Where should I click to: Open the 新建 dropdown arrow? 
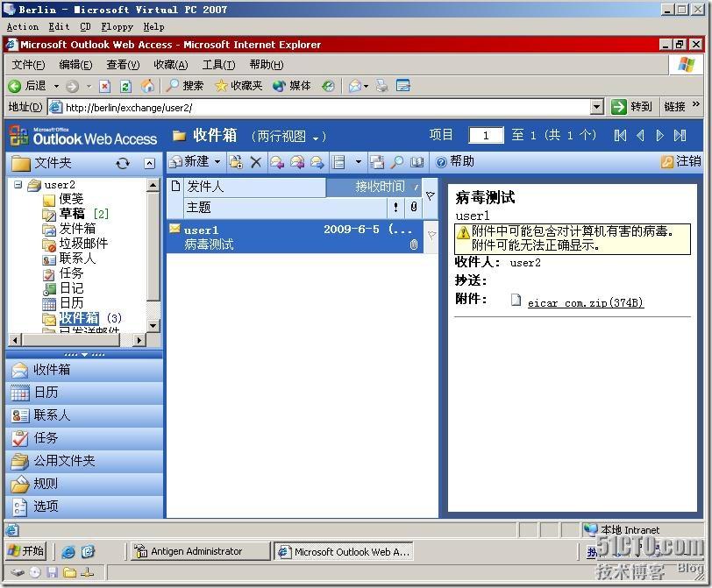point(217,161)
